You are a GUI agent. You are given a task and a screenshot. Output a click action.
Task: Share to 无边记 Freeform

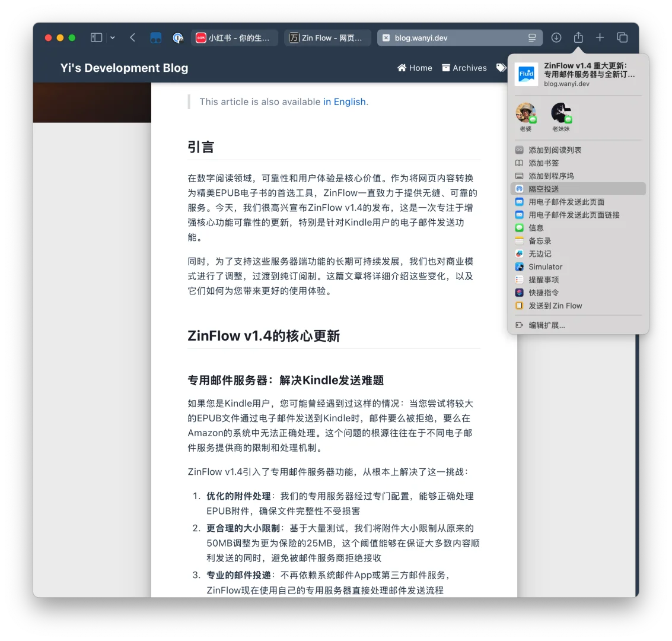click(578, 254)
